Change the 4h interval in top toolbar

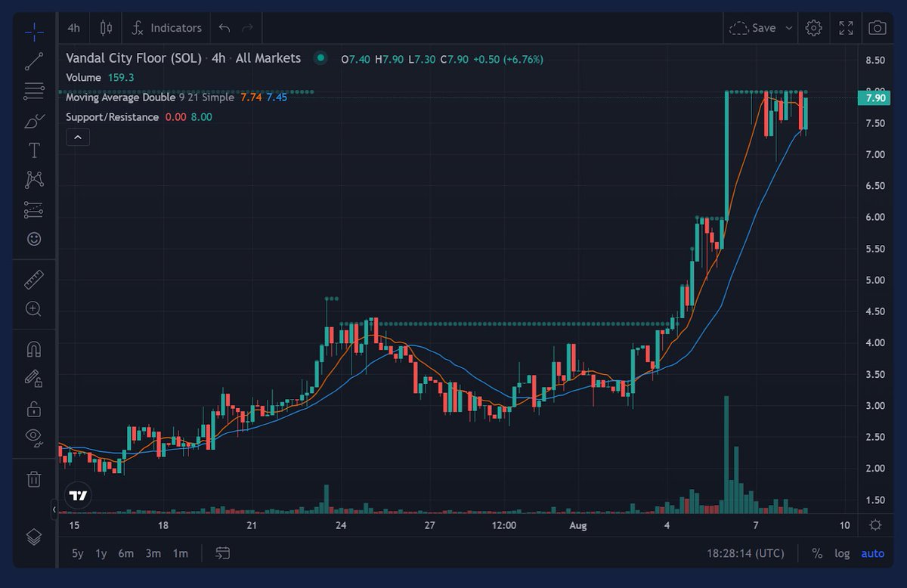74,28
